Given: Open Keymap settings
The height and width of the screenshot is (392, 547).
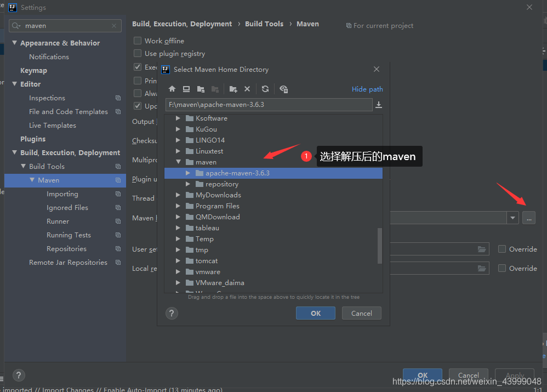Looking at the screenshot, I should [33, 71].
